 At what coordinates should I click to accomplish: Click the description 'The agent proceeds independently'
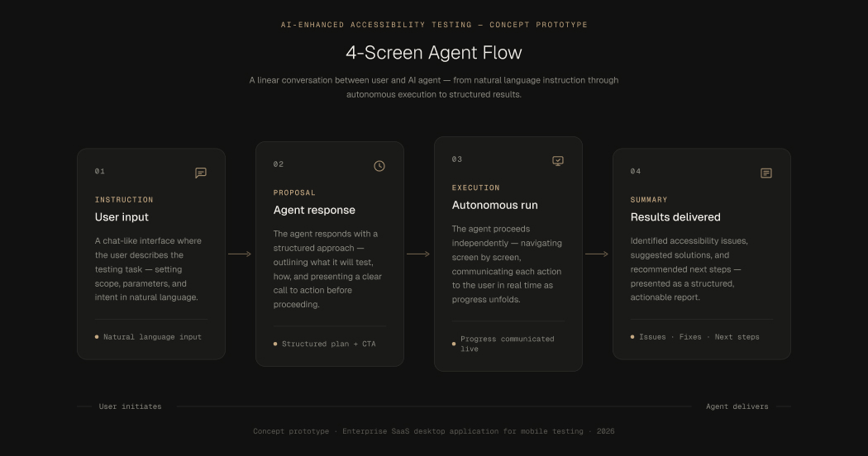[x=507, y=264]
